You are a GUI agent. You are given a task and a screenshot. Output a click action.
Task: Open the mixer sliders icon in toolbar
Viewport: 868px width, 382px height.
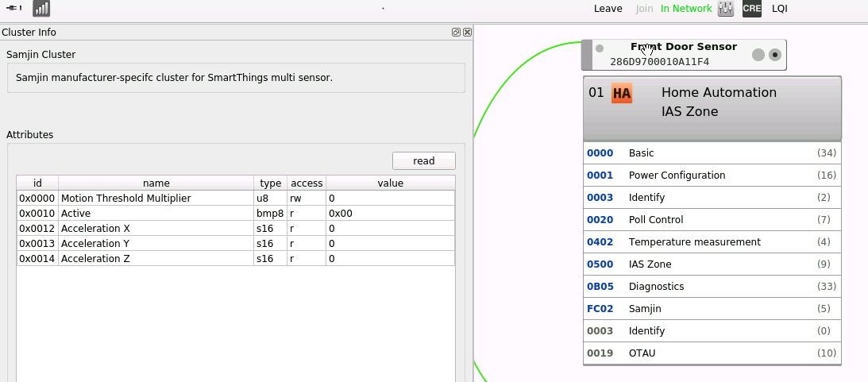[726, 8]
